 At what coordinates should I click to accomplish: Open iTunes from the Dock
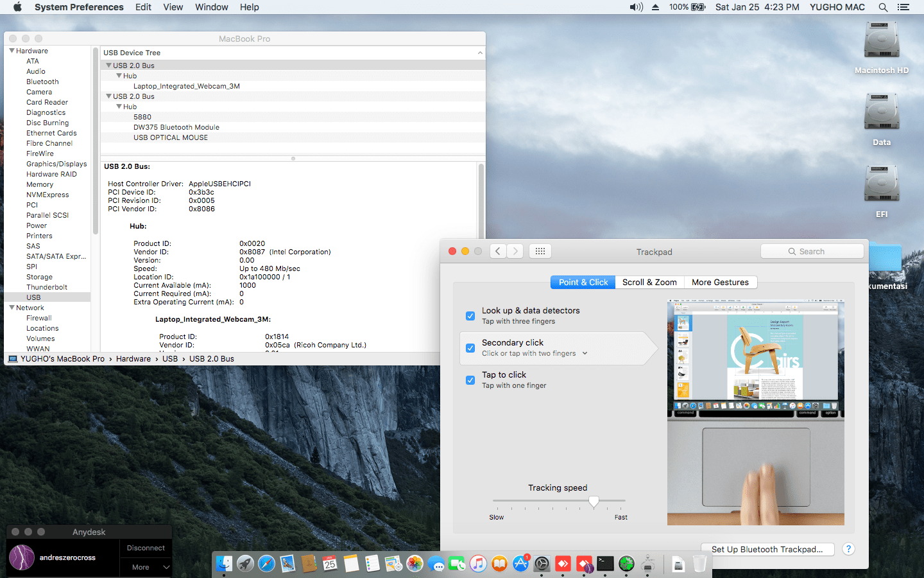click(478, 564)
